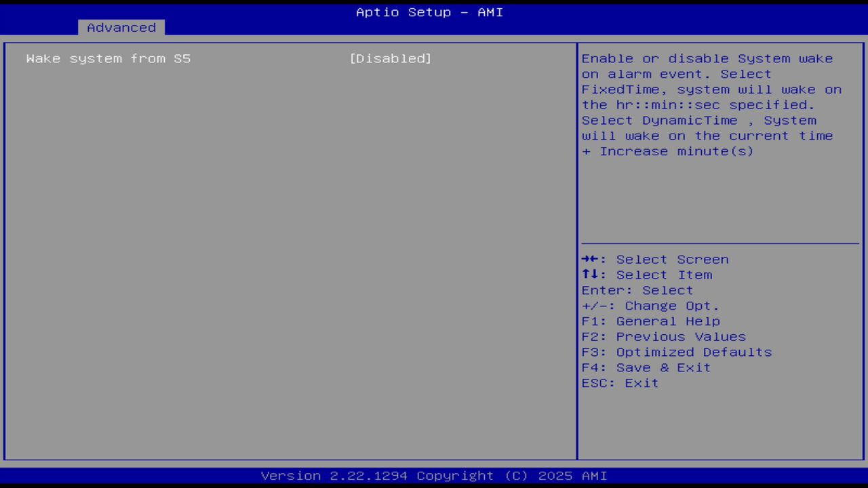Select the Wake system from S5 setting
Image resolution: width=868 pixels, height=488 pixels.
click(108, 58)
